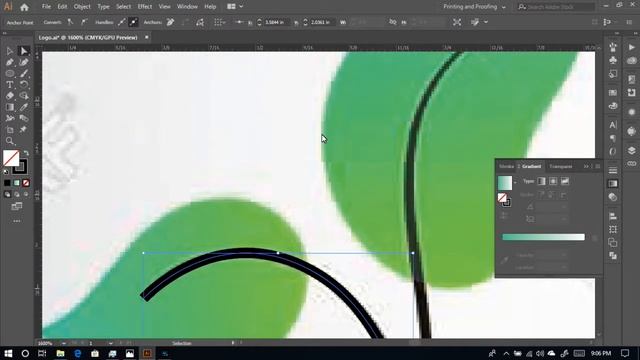Open the Paragraph panel icon
Screen dimensions: 640x360
point(613,138)
